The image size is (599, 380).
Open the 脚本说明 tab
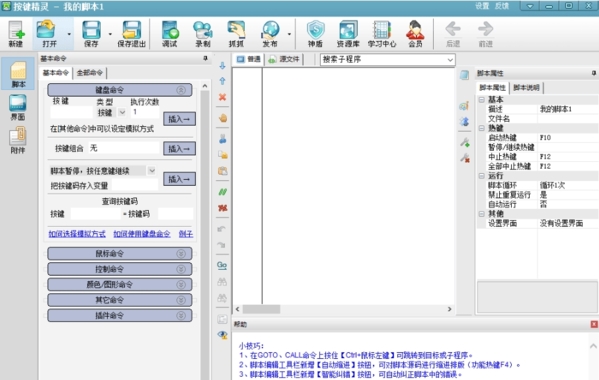[526, 88]
